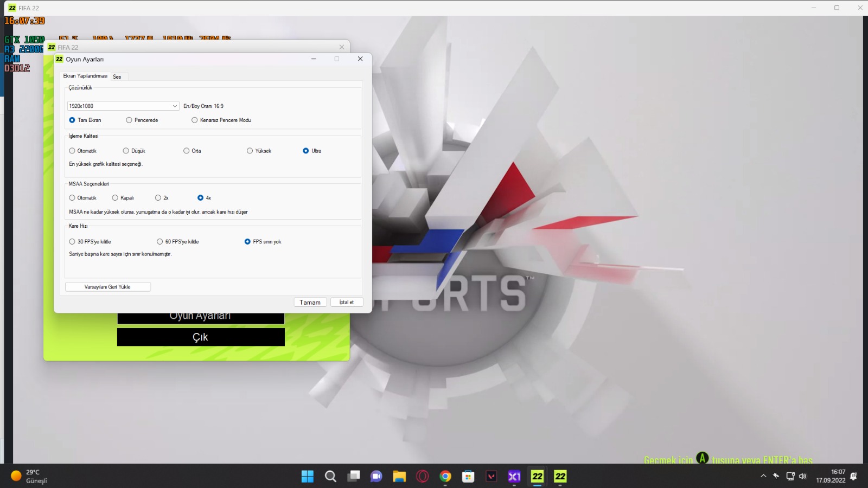
Task: Click the Çözünürlük group label
Action: point(80,88)
